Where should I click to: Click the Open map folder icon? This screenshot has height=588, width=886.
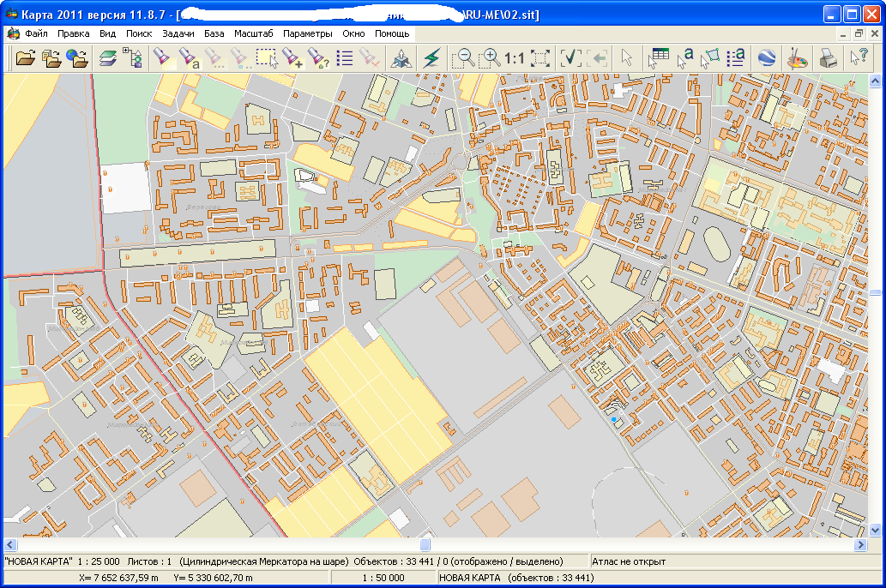26,58
